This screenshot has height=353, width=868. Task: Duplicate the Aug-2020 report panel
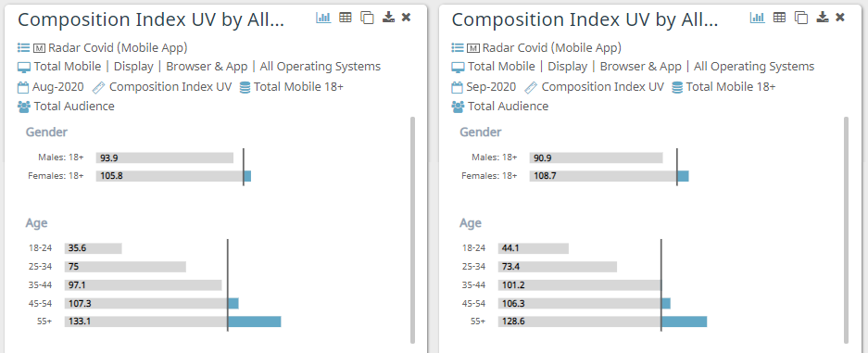(x=367, y=18)
